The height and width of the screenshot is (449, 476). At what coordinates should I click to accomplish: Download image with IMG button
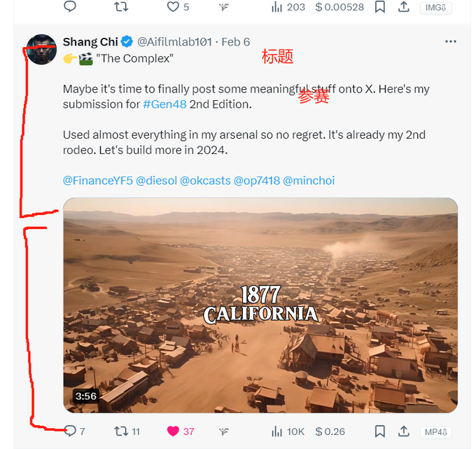435,7
